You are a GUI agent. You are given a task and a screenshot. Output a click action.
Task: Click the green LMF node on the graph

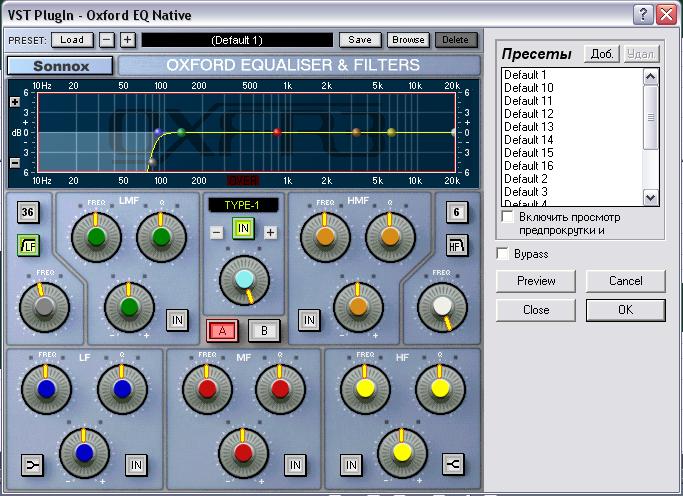(182, 132)
